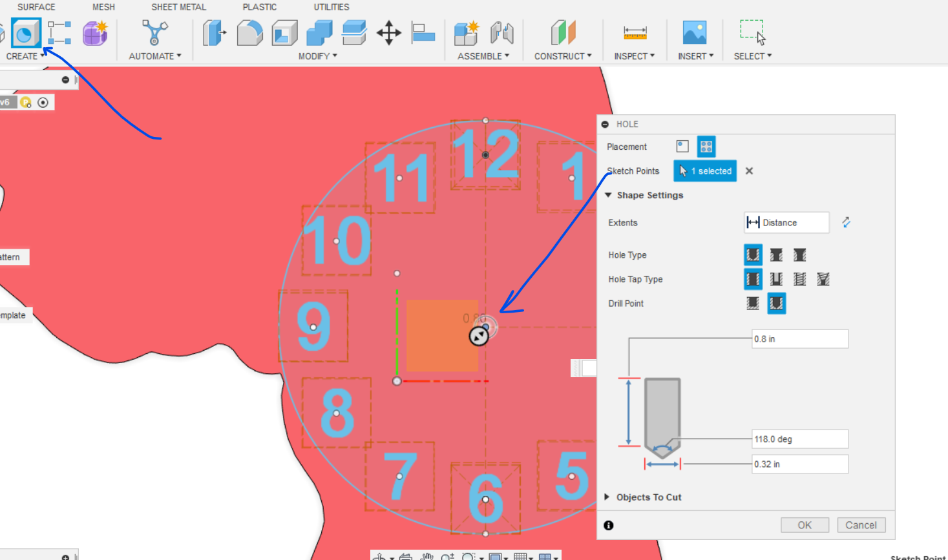Open the CONSTRUCT dropdown menu
The width and height of the screenshot is (948, 560).
[563, 56]
